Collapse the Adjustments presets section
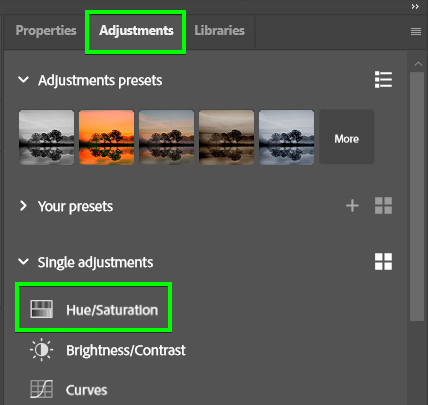 click(x=23, y=80)
